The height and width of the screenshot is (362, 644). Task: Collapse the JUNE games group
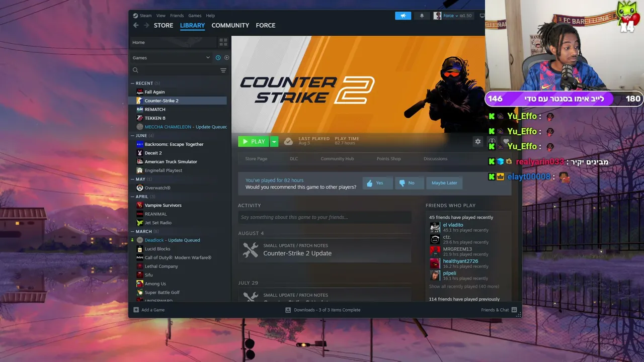(133, 136)
